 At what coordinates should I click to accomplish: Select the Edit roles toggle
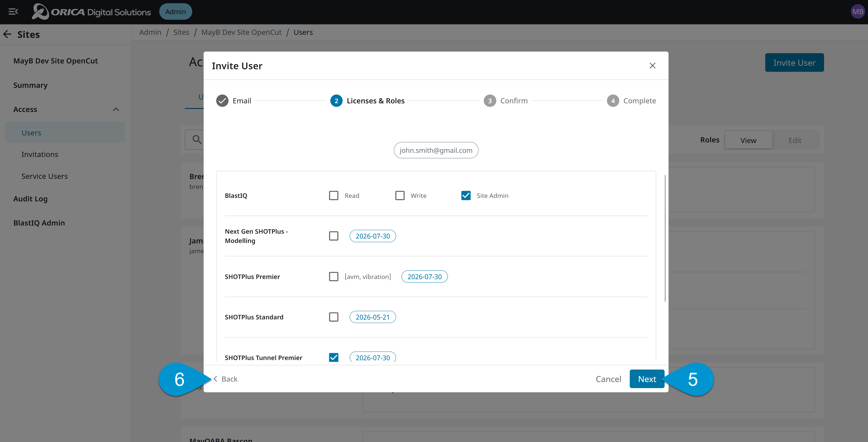795,140
